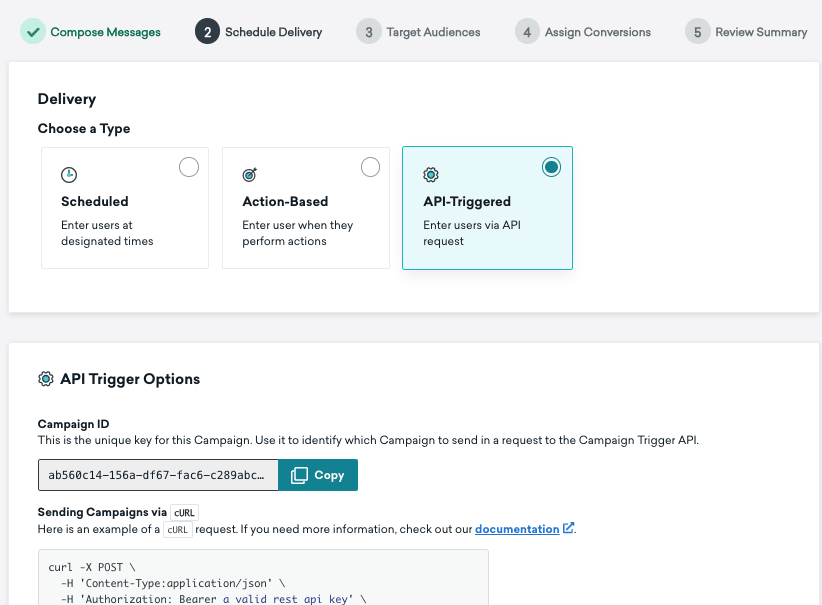Click the target icon on the Action-Based card
822x605 pixels.
tap(250, 174)
